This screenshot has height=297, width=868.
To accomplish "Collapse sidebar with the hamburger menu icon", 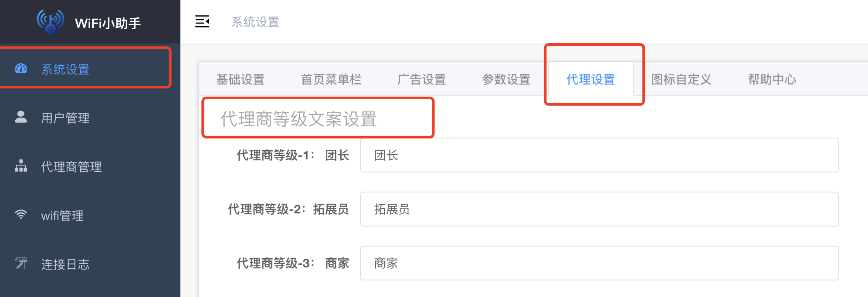I will tap(202, 21).
